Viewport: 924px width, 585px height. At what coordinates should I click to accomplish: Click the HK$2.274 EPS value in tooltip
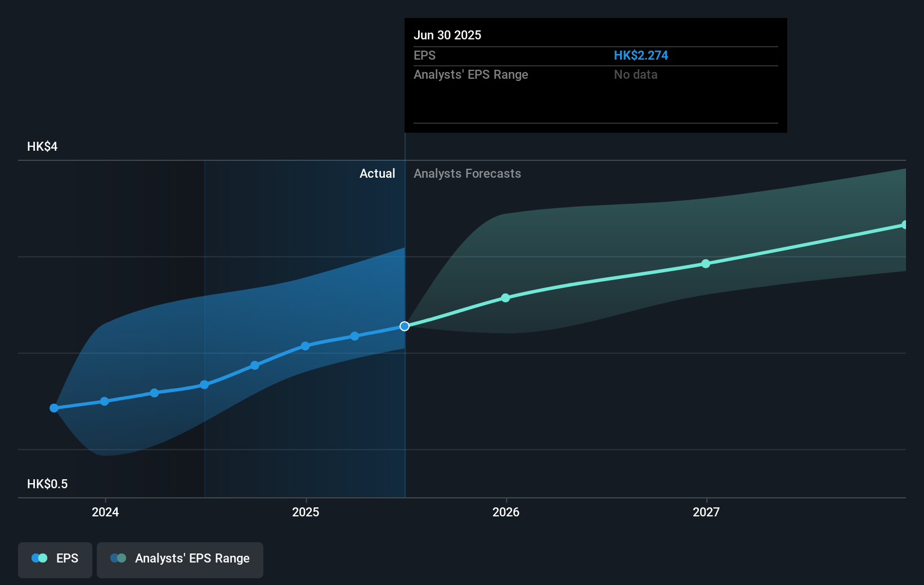click(640, 55)
